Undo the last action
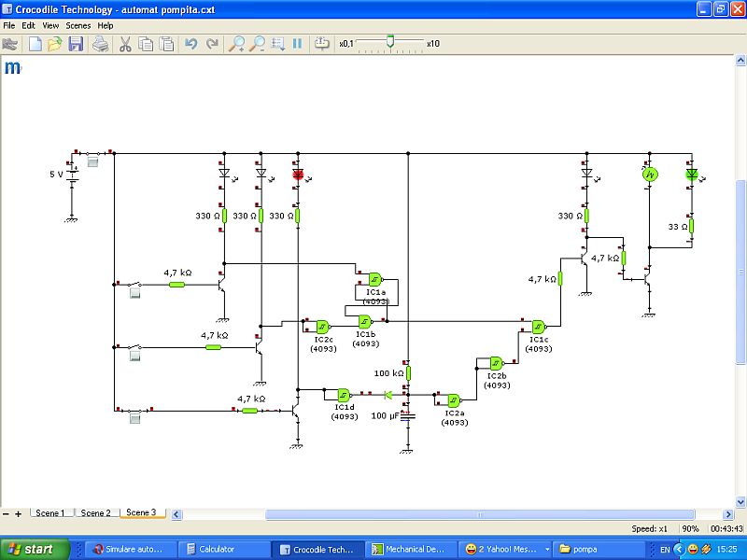The image size is (747, 560). tap(191, 44)
